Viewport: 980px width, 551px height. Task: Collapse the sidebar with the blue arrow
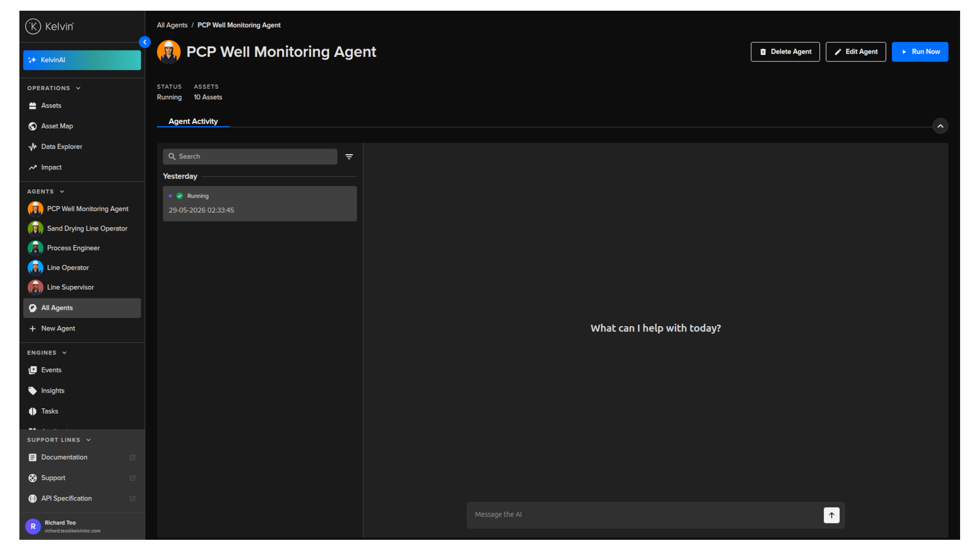[145, 42]
